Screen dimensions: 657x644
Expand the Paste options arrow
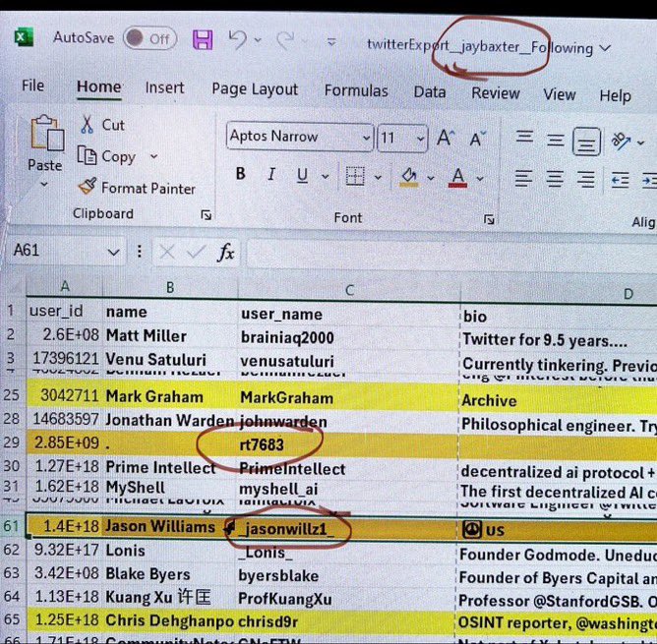(44, 184)
